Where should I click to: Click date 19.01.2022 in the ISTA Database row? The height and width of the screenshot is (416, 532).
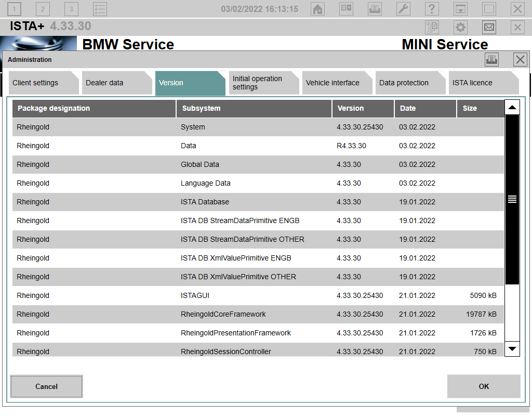click(417, 202)
